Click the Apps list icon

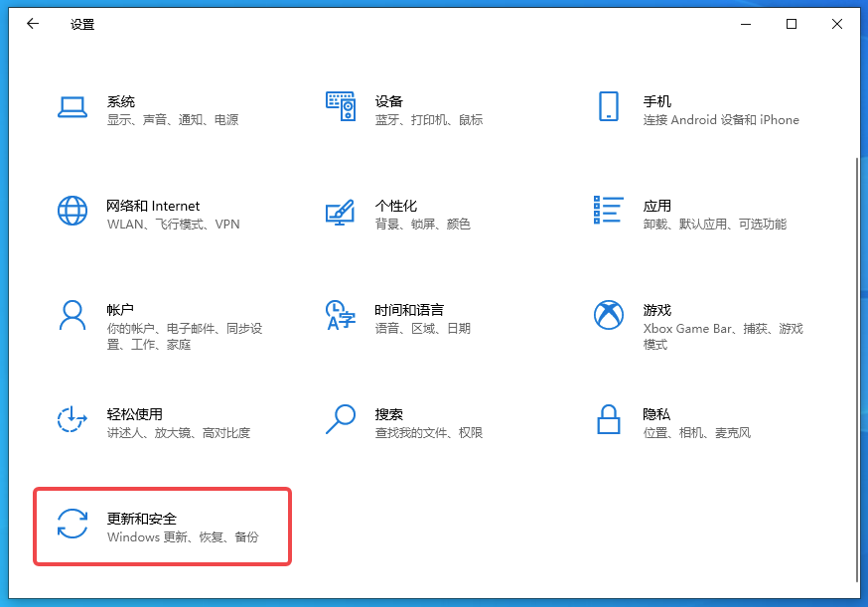[609, 210]
